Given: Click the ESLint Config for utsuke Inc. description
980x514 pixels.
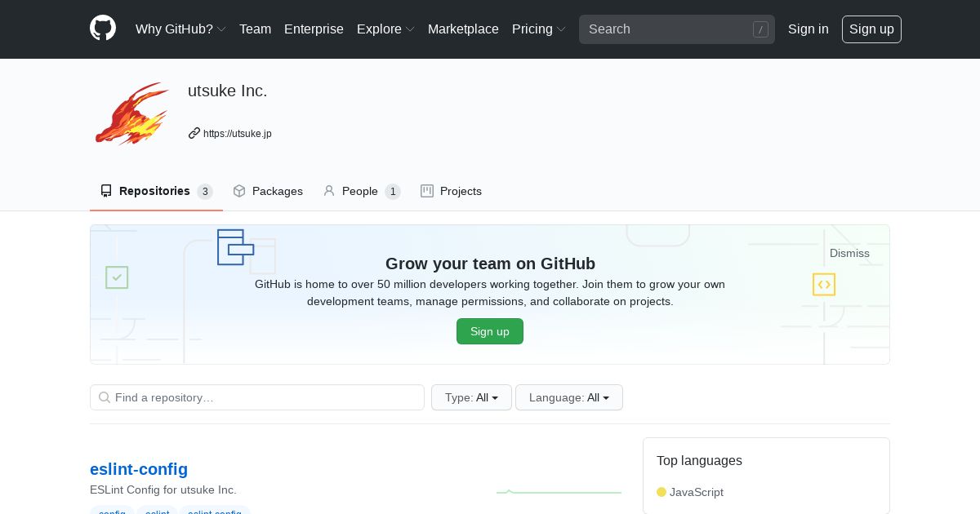Looking at the screenshot, I should point(163,490).
